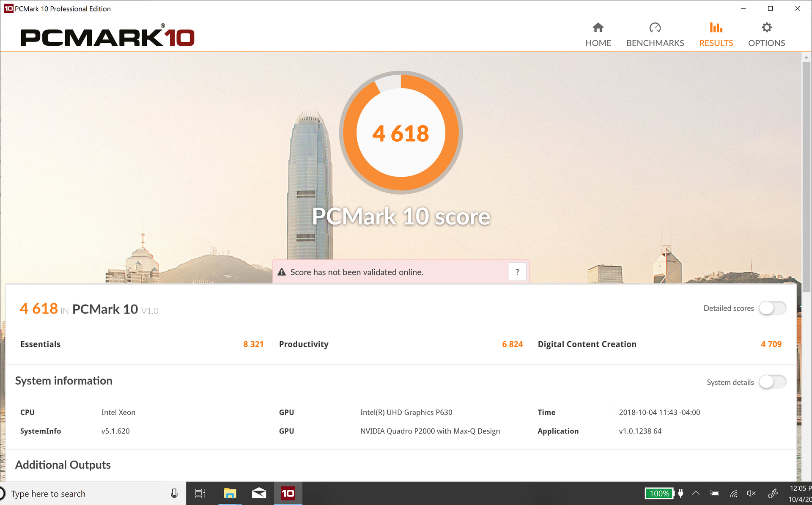Viewport: 812px width, 505px height.
Task: Open the OPTIONS tab
Action: pos(766,35)
